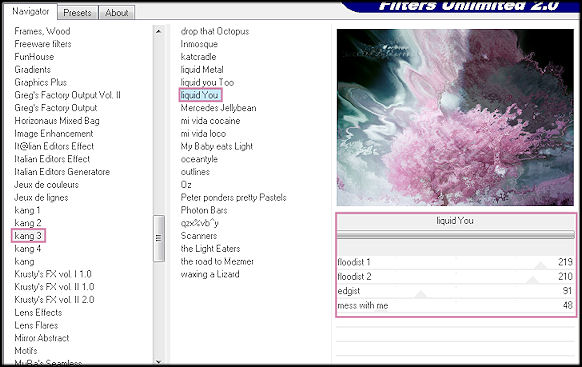Adjust the floodist 2 slider handle
582x367 pixels.
(x=533, y=280)
